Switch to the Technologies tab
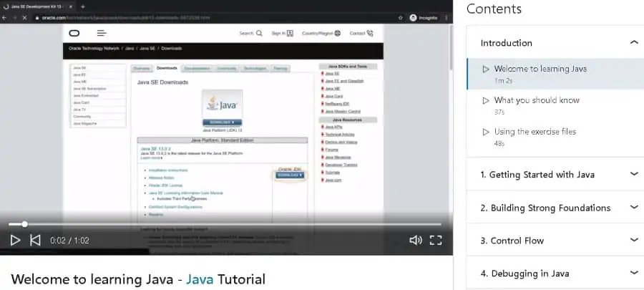 255,68
